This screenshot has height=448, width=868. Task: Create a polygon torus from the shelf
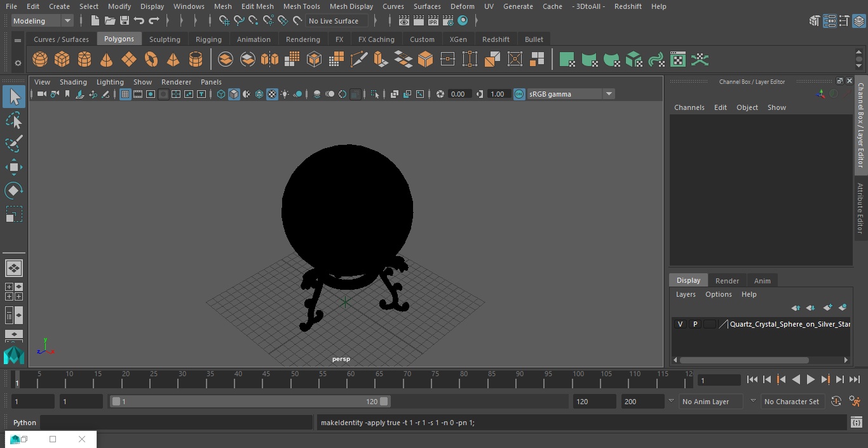point(151,60)
